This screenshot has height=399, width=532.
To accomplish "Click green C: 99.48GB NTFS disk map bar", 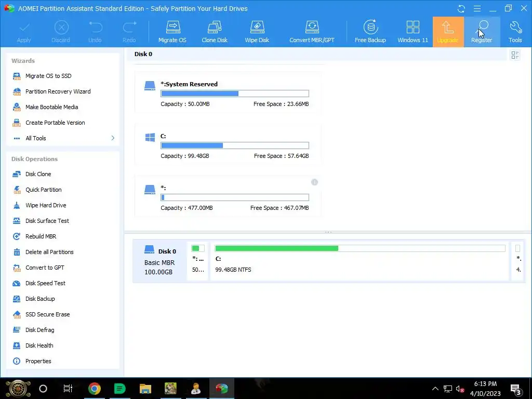I will coord(360,248).
